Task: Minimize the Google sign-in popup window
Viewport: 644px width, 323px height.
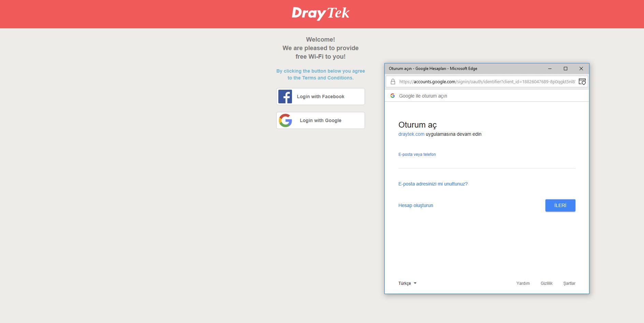Action: (550, 69)
